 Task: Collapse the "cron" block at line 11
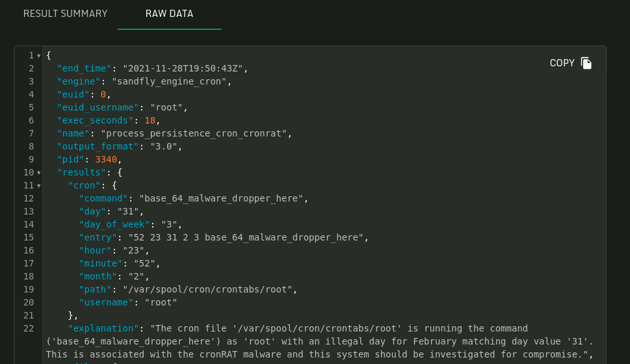(39, 186)
